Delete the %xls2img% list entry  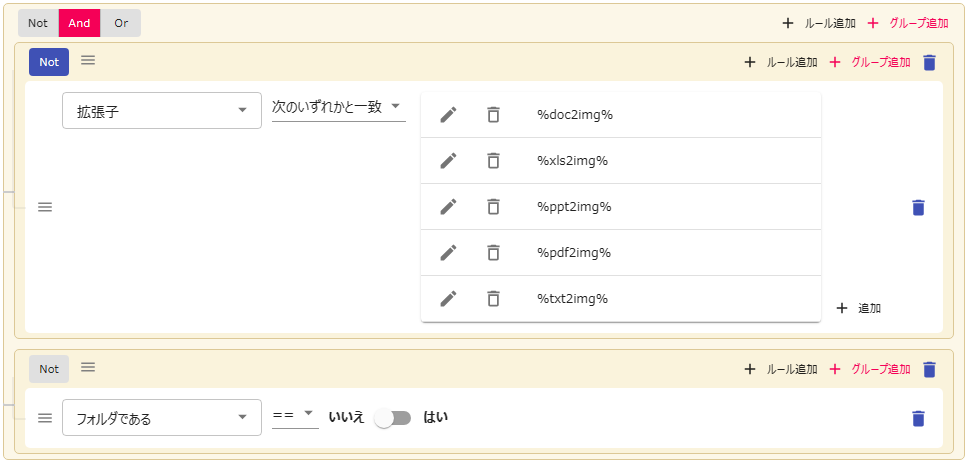pos(493,161)
